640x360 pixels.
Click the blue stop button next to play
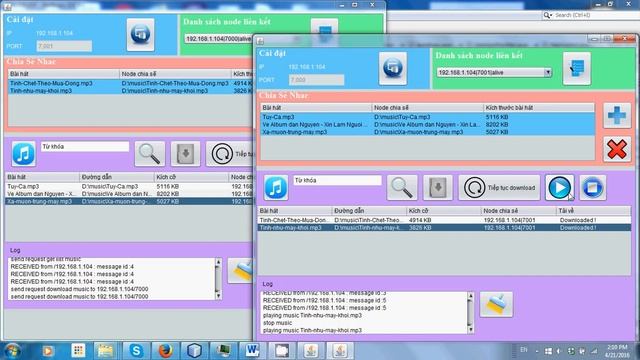(592, 188)
